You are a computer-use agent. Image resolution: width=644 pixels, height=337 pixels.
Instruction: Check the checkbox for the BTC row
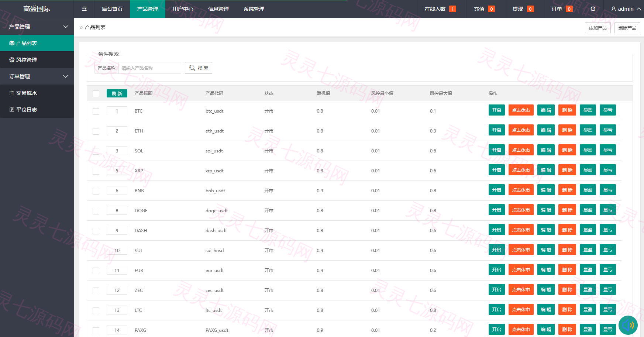[96, 111]
